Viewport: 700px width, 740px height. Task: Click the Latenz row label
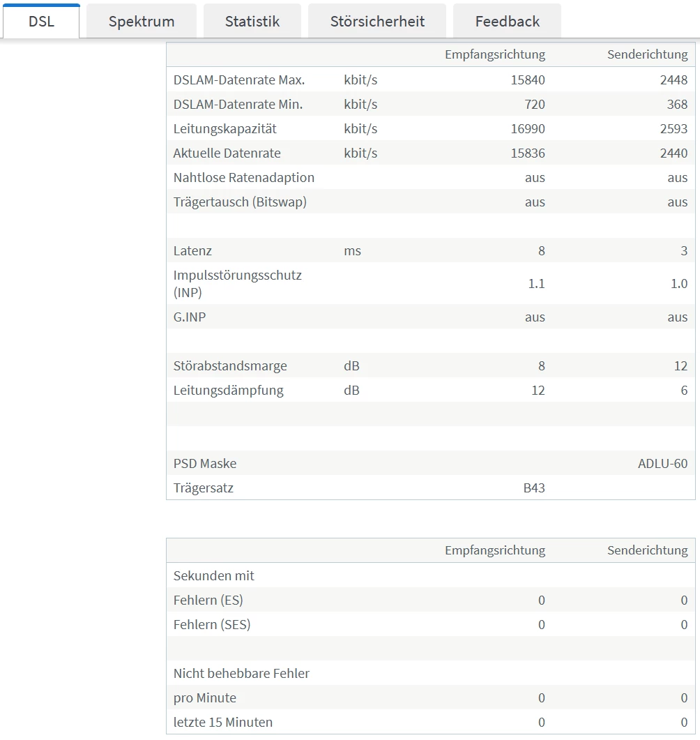[x=192, y=251]
